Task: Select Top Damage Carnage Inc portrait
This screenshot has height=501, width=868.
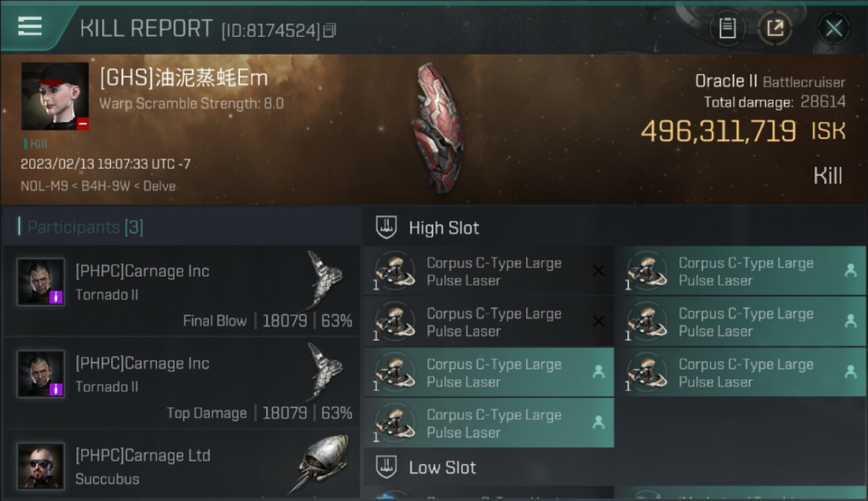Action: [41, 373]
